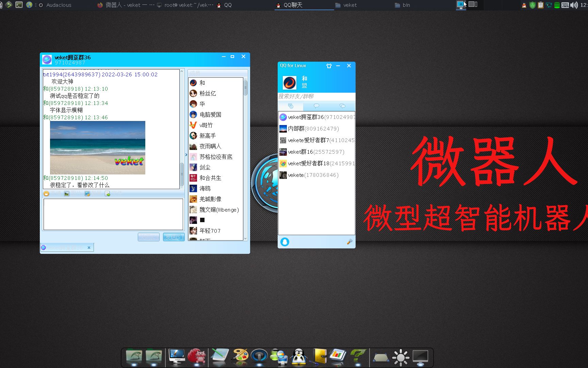Click the clipboard tray icon
The image size is (588, 368).
pyautogui.click(x=541, y=5)
